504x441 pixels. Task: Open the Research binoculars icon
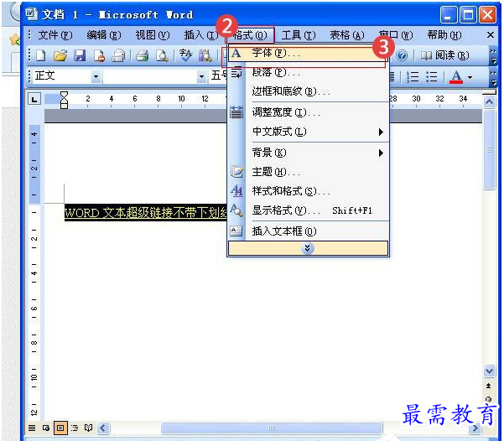(x=205, y=55)
